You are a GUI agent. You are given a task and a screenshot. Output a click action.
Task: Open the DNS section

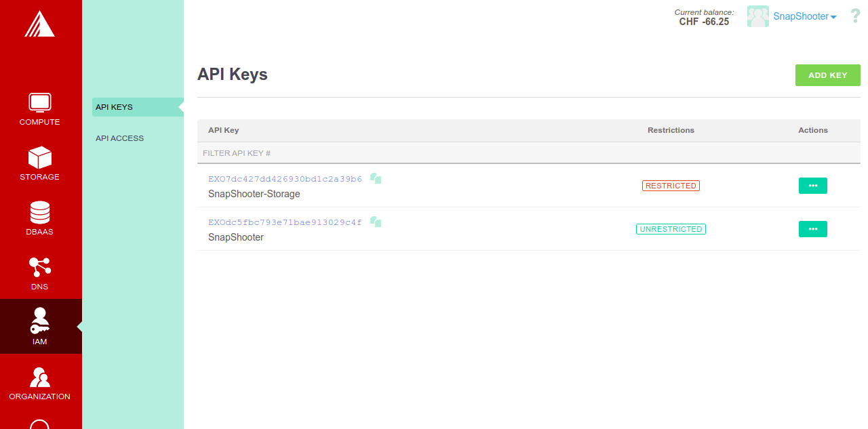[x=40, y=273]
